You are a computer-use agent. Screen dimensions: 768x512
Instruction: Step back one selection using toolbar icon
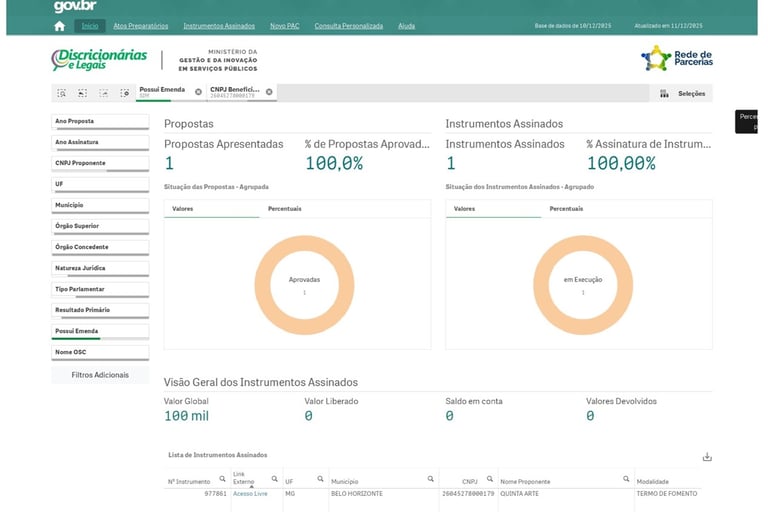(x=82, y=93)
